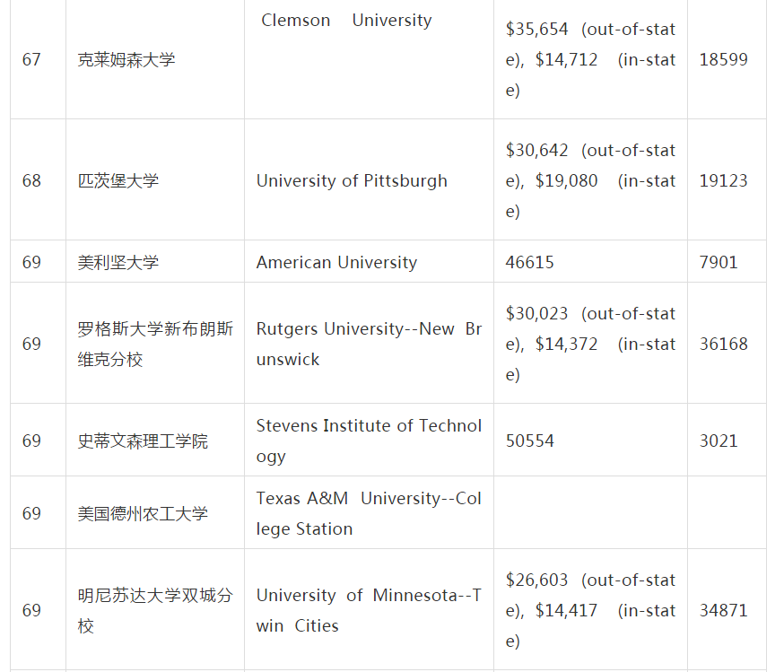Click the University of Pittsburgh cell

[352, 180]
